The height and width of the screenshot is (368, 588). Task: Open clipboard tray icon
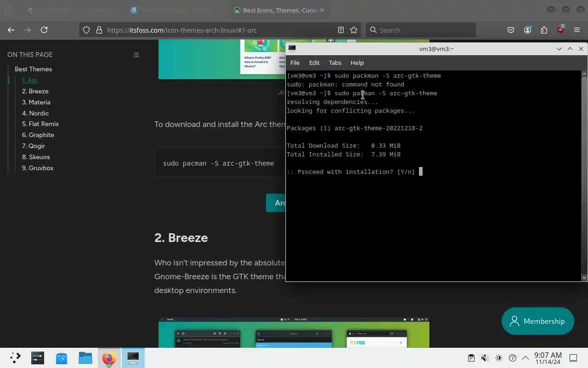pyautogui.click(x=471, y=358)
